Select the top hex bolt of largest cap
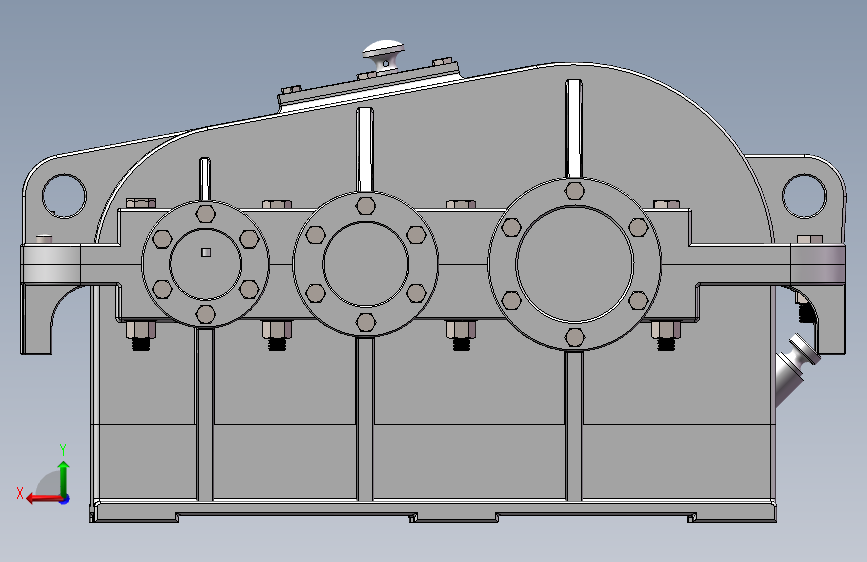Screen dimensions: 867x562 coord(574,191)
